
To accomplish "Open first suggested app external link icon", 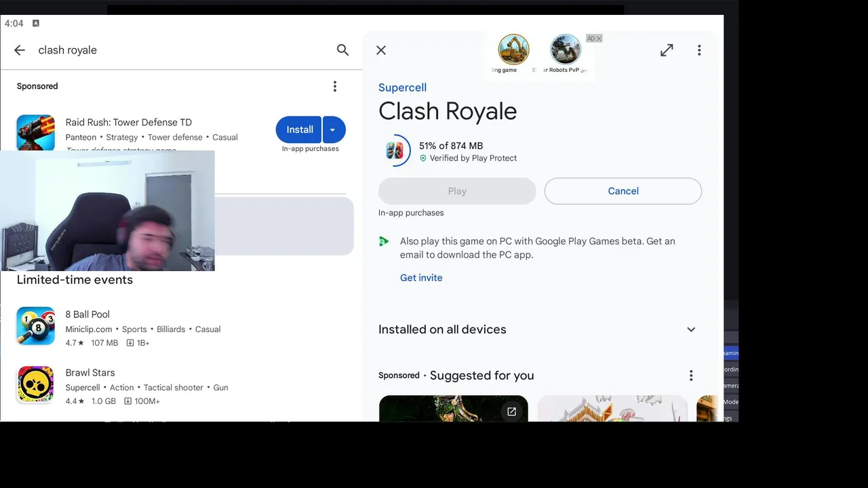I will click(511, 411).
